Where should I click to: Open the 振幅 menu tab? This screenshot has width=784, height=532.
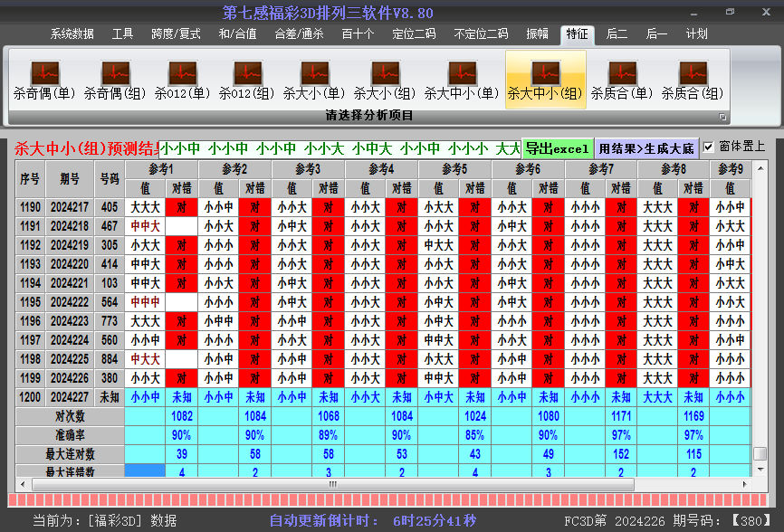pos(537,33)
